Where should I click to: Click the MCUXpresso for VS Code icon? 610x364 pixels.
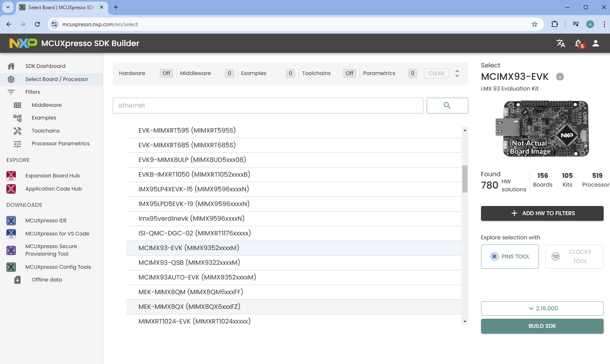[11, 233]
